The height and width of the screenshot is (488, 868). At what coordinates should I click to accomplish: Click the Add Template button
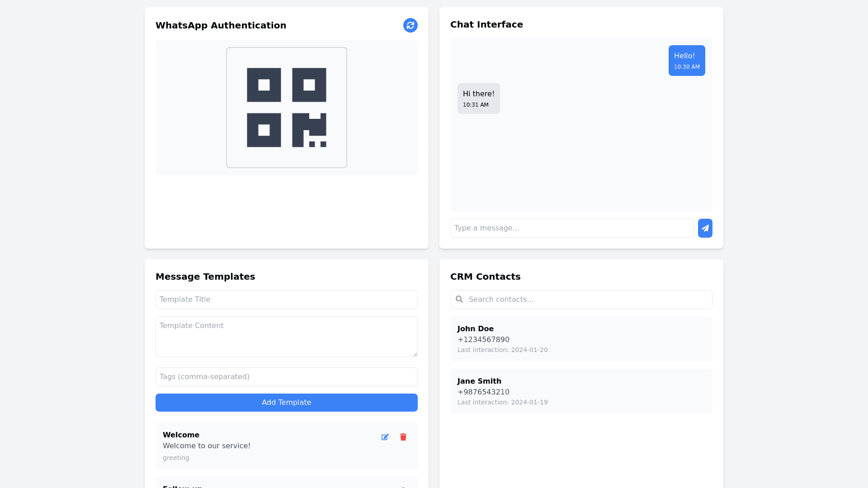click(x=286, y=403)
